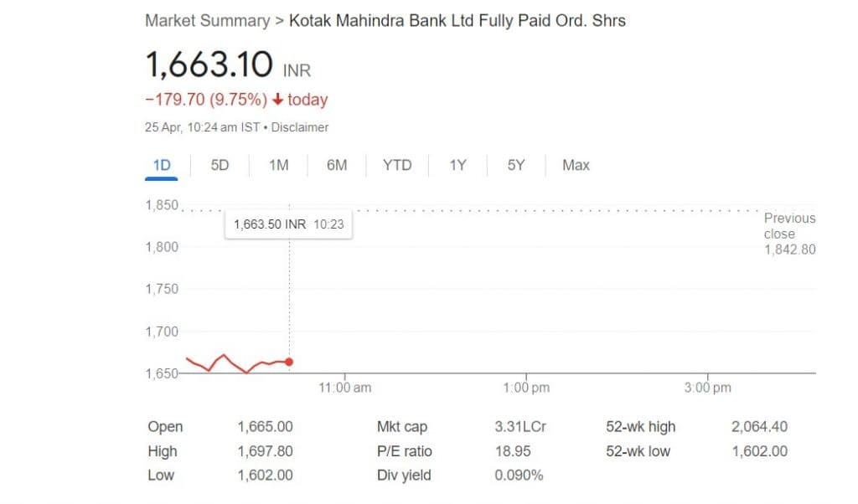Switch to the 1Y chart tab

[x=457, y=165]
